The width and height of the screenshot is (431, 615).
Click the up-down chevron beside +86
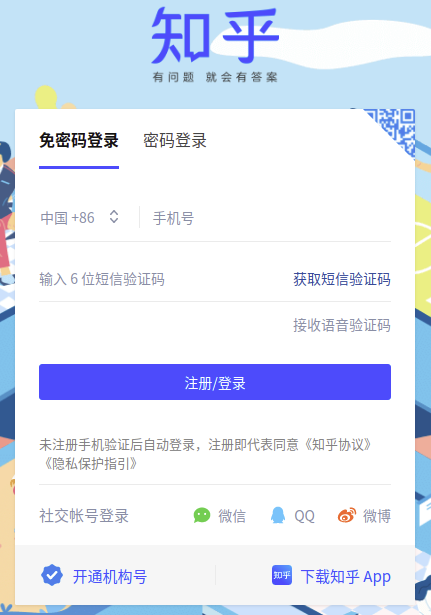[114, 217]
